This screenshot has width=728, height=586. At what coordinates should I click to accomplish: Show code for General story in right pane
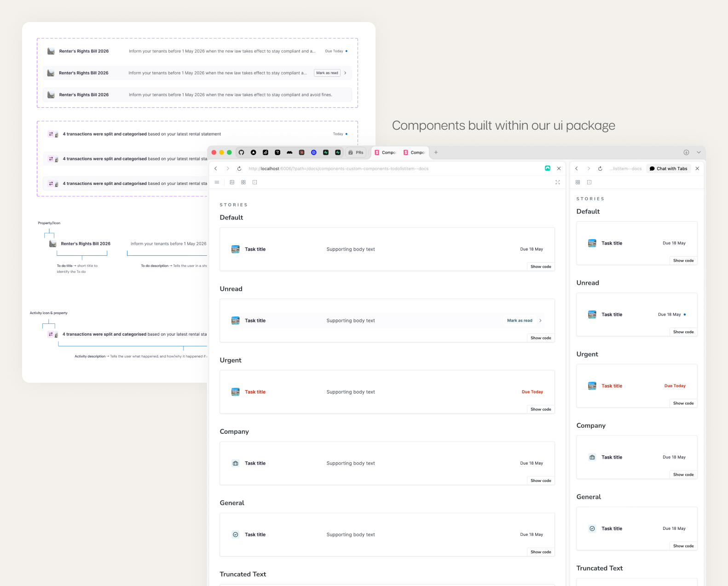pyautogui.click(x=683, y=546)
